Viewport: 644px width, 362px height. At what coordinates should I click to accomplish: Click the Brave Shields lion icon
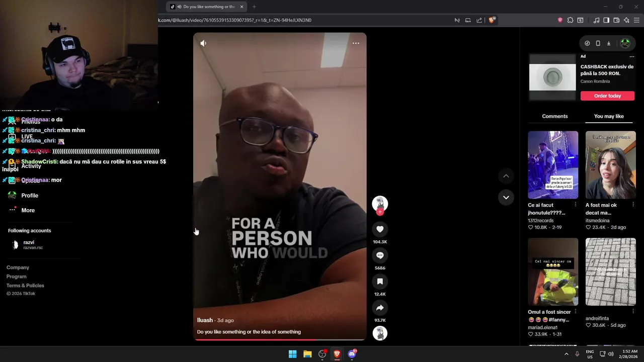(x=492, y=20)
